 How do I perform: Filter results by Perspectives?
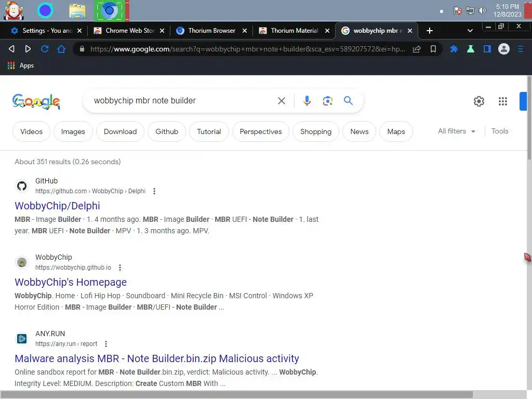(x=261, y=131)
